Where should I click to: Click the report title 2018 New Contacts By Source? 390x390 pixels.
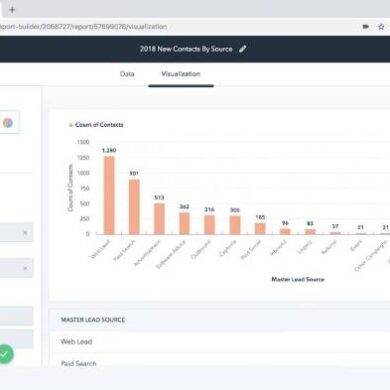tap(186, 49)
